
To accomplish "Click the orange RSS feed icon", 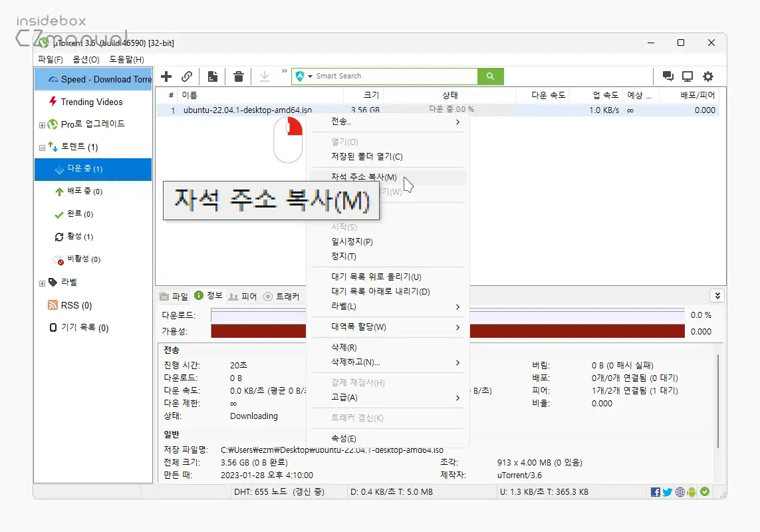I will point(53,305).
